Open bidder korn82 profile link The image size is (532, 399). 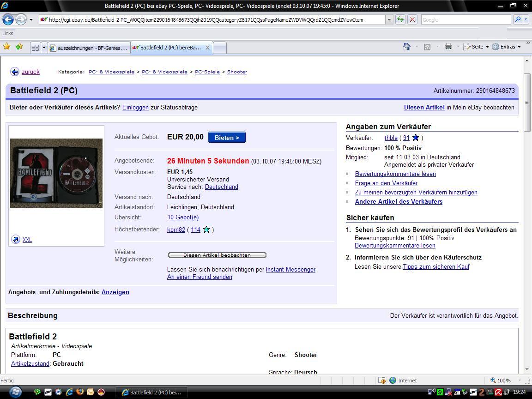176,230
